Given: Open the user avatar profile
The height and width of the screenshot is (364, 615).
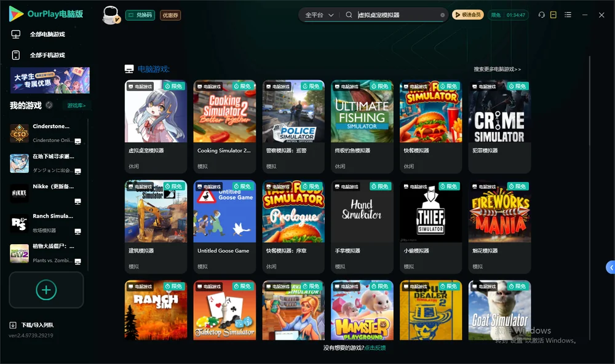Looking at the screenshot, I should (111, 15).
